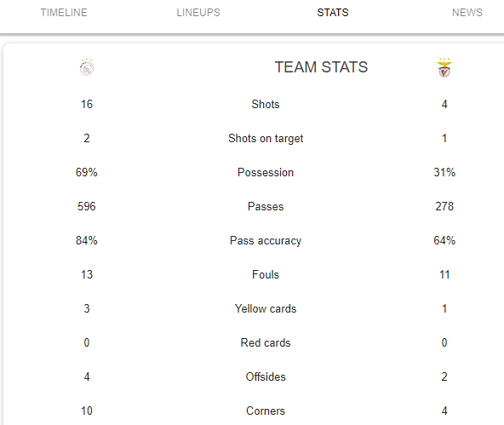This screenshot has width=504, height=425.
Task: Click the Shots on target label
Action: coord(266,139)
